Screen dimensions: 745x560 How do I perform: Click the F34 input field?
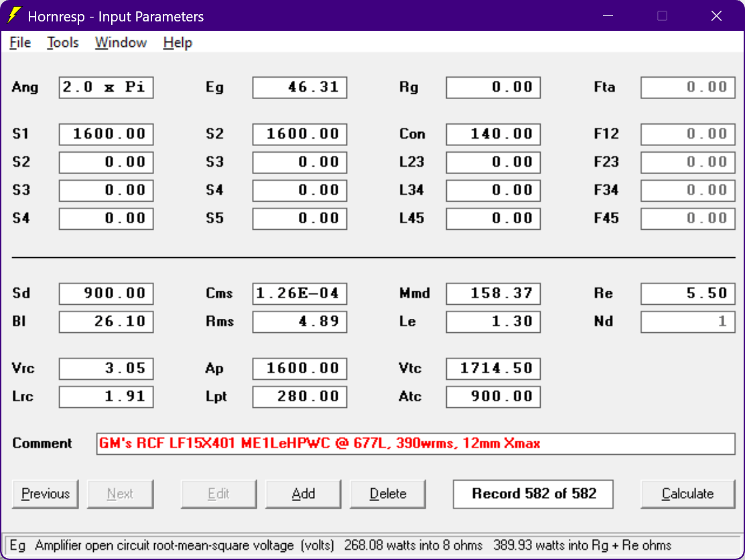click(687, 190)
